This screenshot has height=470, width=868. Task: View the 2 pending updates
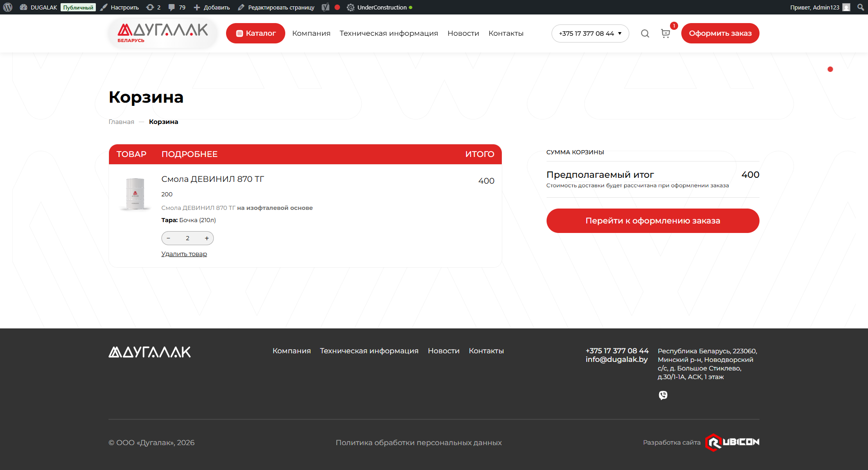[154, 7]
